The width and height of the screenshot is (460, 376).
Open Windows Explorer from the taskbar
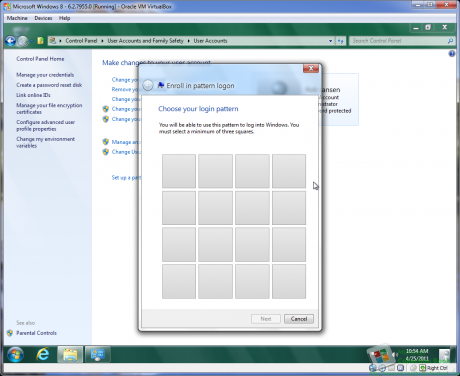point(70,354)
